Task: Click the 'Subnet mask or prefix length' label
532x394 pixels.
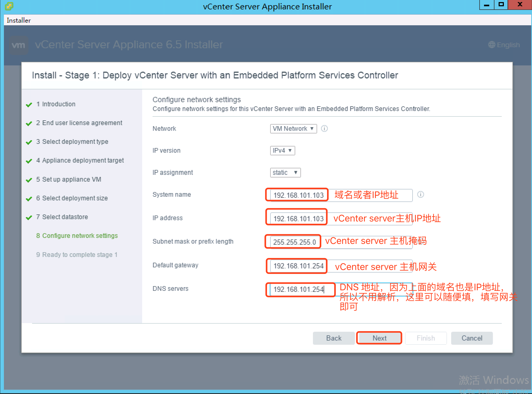Action: point(193,241)
